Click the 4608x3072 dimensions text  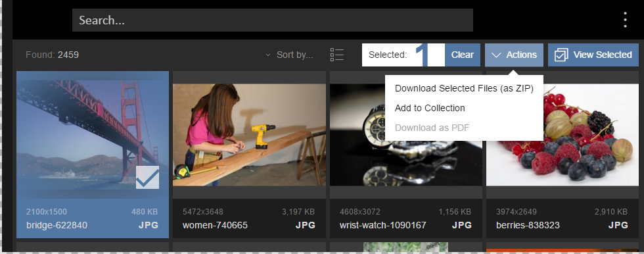pos(360,212)
